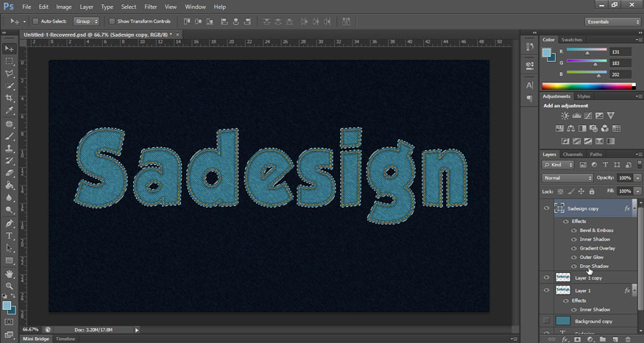Open the Opacity slider dropdown arrow
The height and width of the screenshot is (343, 644).
[638, 178]
